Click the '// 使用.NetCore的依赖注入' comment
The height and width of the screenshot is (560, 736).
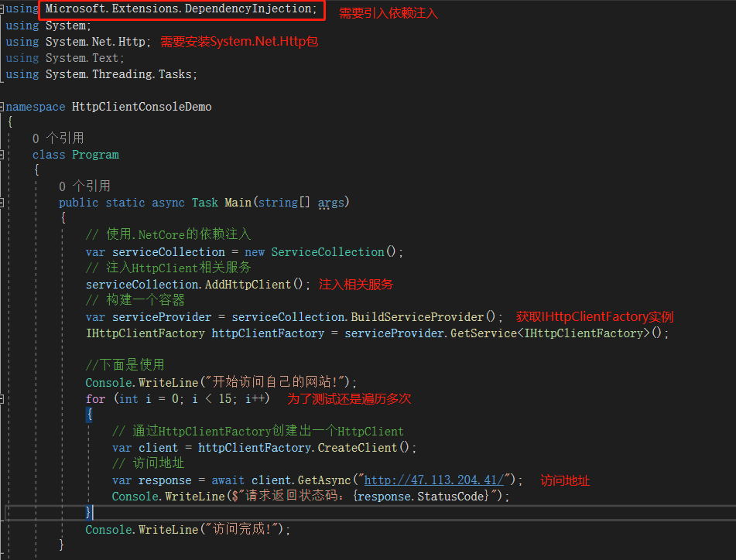point(168,234)
